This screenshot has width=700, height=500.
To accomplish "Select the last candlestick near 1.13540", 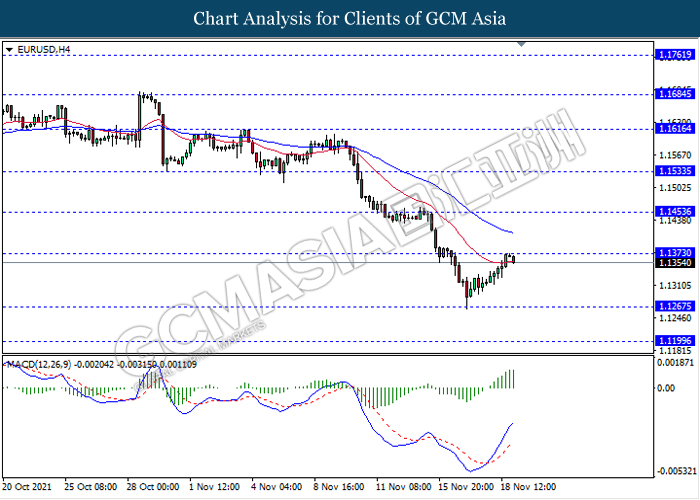I will (513, 259).
